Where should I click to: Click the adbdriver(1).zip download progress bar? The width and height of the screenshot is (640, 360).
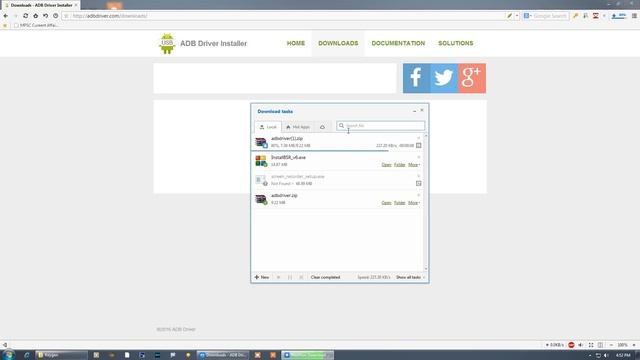click(x=320, y=151)
